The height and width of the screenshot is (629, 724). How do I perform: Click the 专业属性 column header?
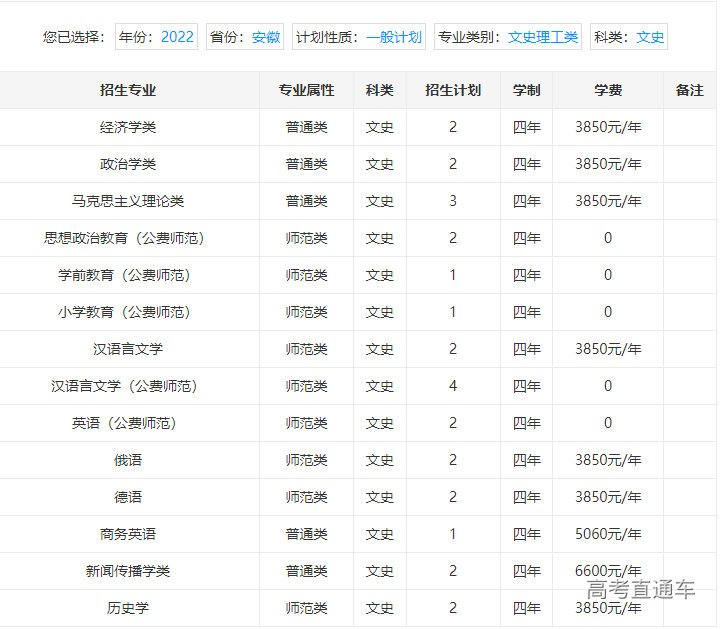click(306, 90)
